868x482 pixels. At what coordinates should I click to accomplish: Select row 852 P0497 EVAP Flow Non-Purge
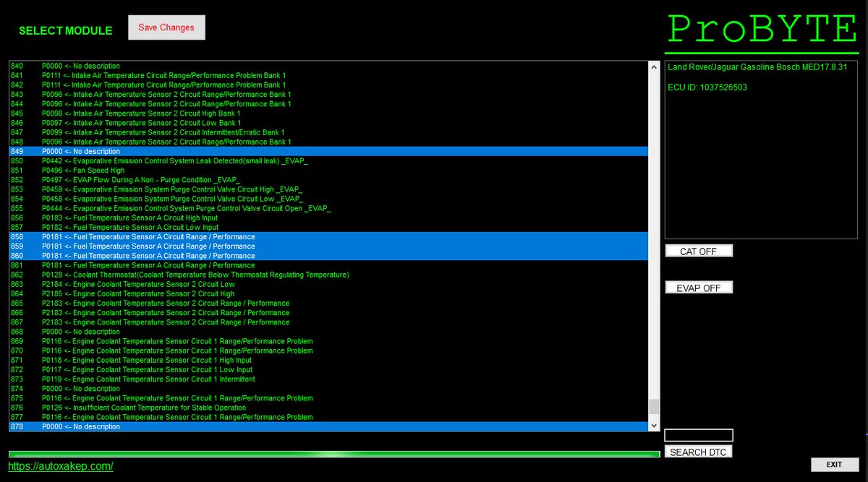328,180
